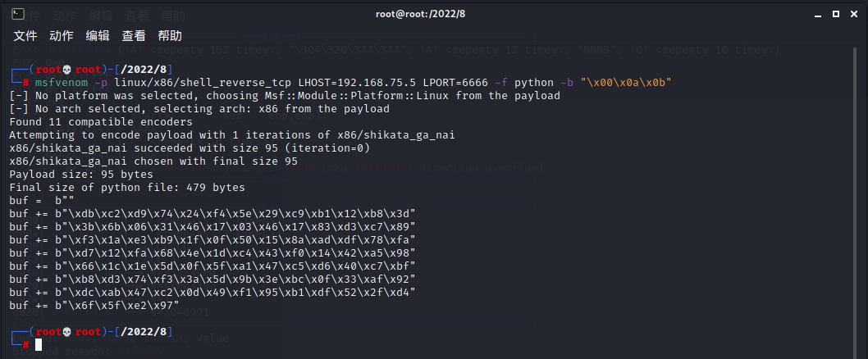Click the last buf line \x6f\x5f\xe2\x97
This screenshot has height=359, width=868.
point(94,306)
